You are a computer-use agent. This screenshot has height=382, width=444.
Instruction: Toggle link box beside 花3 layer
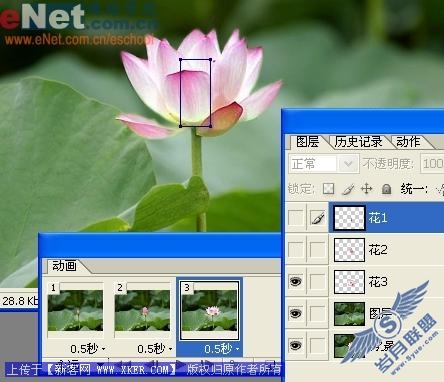pyautogui.click(x=318, y=281)
